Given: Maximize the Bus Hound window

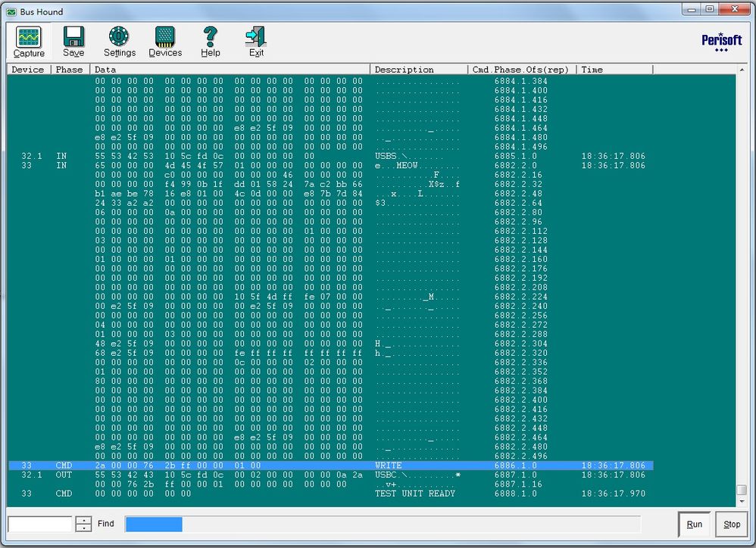Looking at the screenshot, I should click(710, 9).
